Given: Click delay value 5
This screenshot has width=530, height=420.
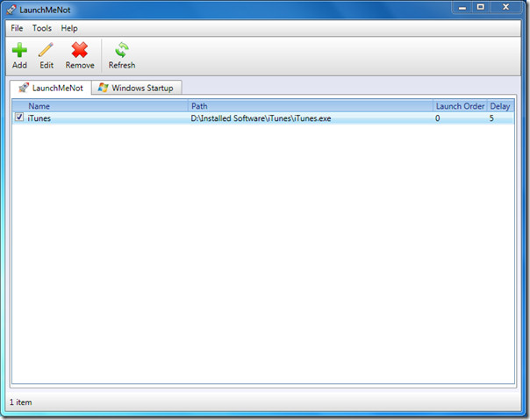Looking at the screenshot, I should [491, 118].
